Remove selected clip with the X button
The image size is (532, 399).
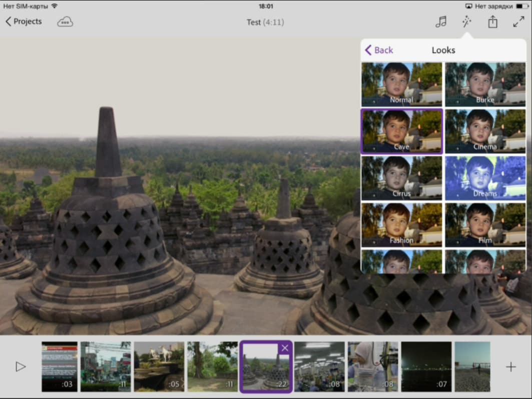[285, 348]
